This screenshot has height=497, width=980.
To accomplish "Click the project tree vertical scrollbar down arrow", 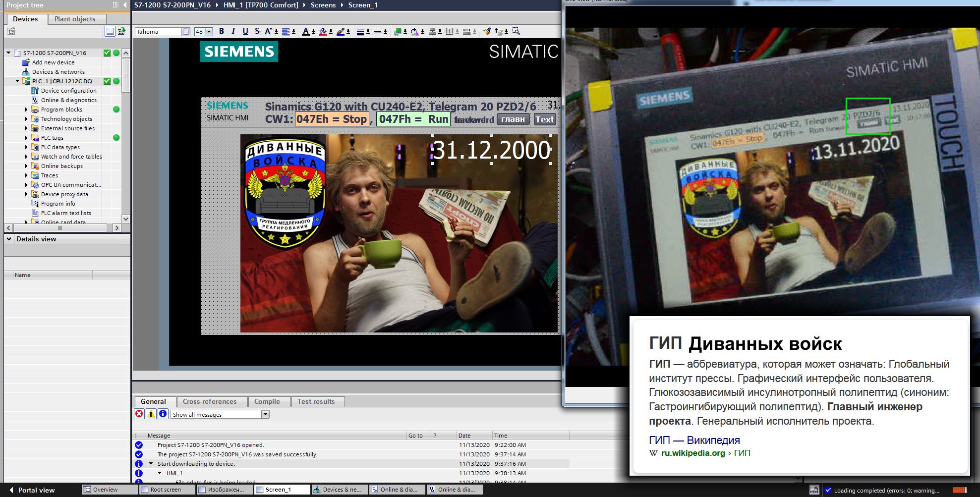I will (x=126, y=219).
